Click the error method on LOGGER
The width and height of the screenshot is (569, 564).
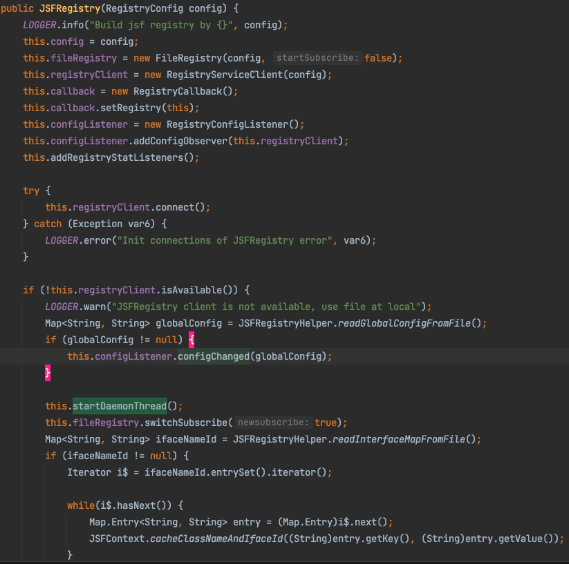(97, 240)
